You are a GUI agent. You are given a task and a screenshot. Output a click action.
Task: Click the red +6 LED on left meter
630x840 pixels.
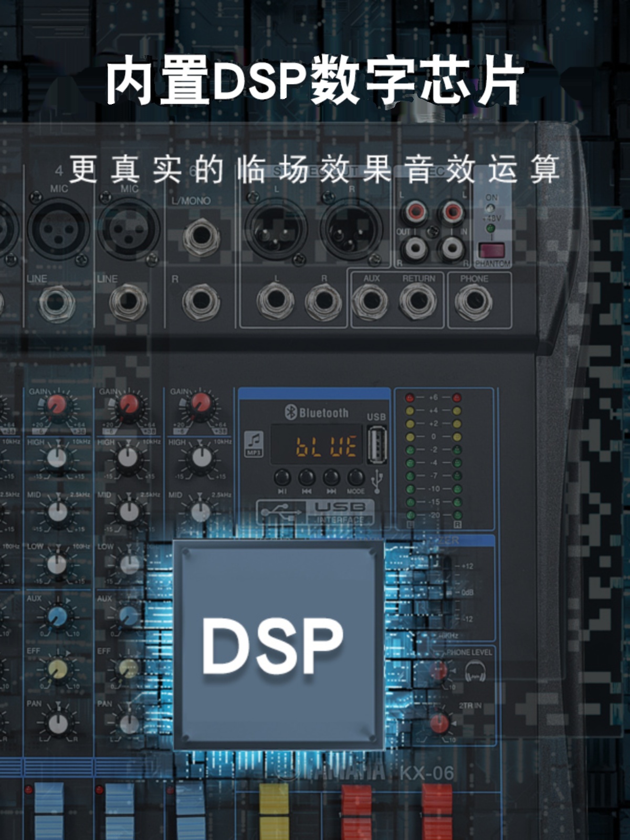coord(410,397)
